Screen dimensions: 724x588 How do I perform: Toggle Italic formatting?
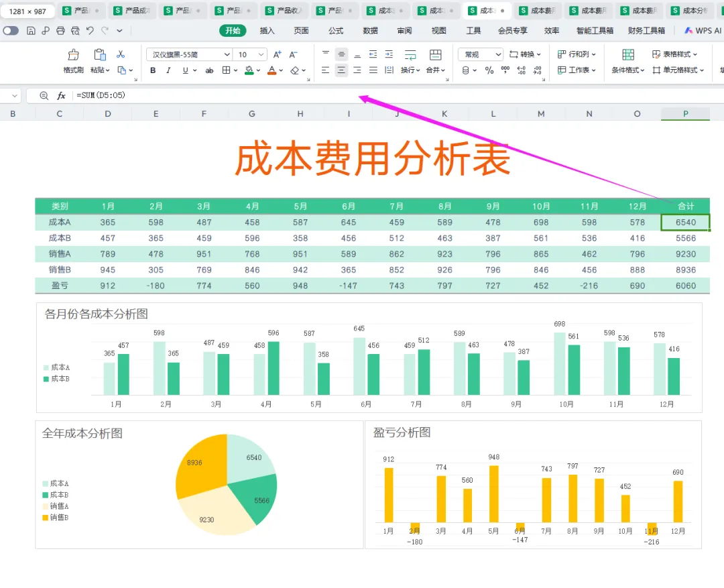pos(168,70)
